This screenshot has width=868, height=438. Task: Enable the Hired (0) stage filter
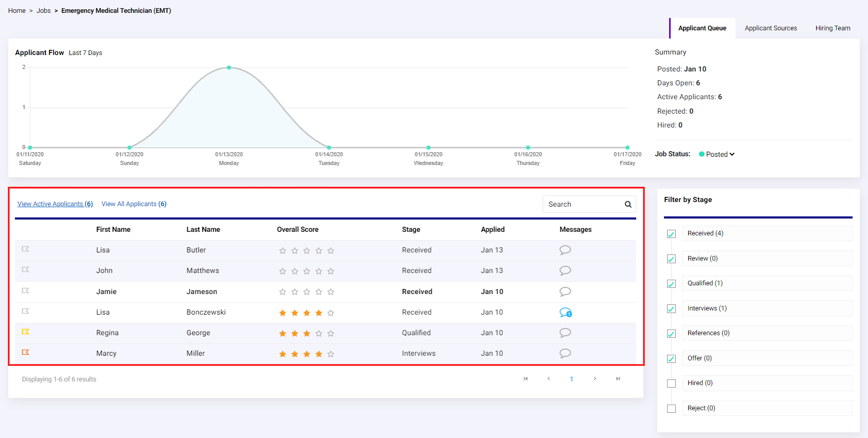tap(671, 384)
